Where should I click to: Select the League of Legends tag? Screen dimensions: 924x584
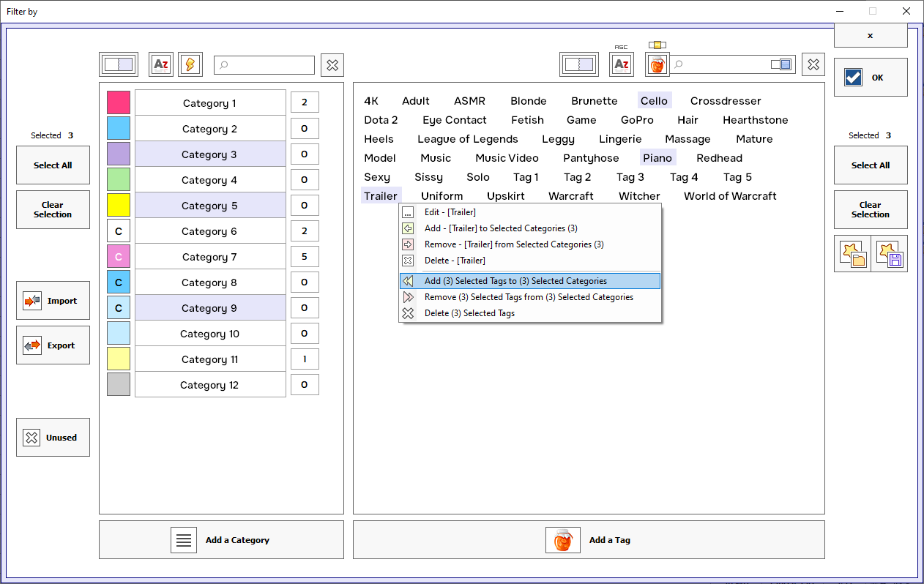coord(468,139)
